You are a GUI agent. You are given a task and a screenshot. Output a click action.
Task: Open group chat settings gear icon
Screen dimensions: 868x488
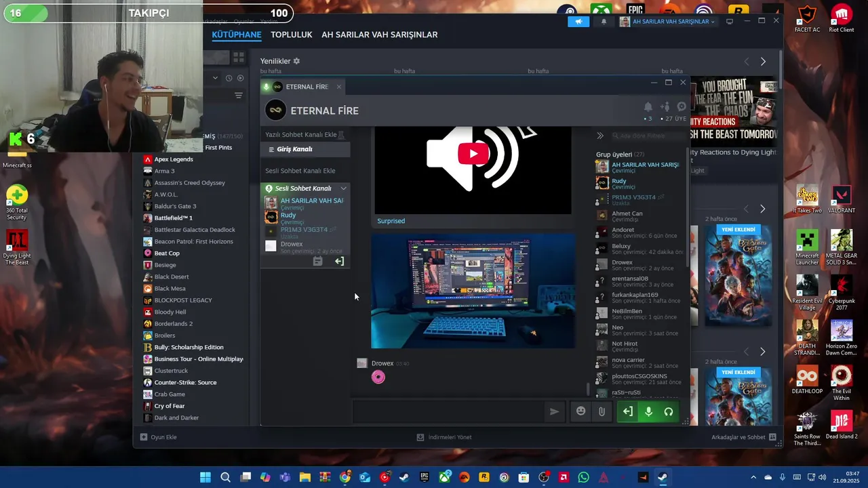pos(682,106)
